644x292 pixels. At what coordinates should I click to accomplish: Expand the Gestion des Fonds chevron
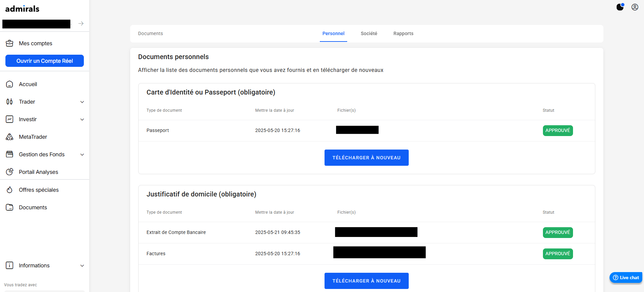tap(82, 155)
